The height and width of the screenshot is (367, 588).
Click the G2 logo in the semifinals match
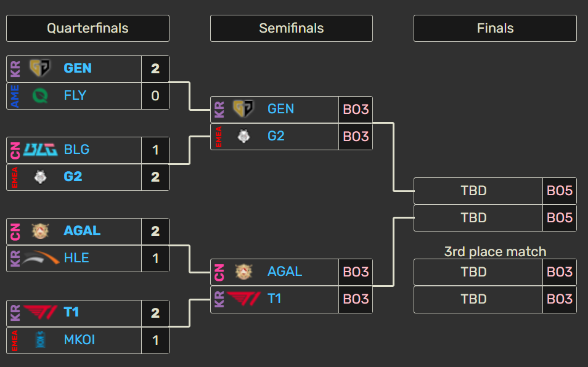(x=243, y=136)
